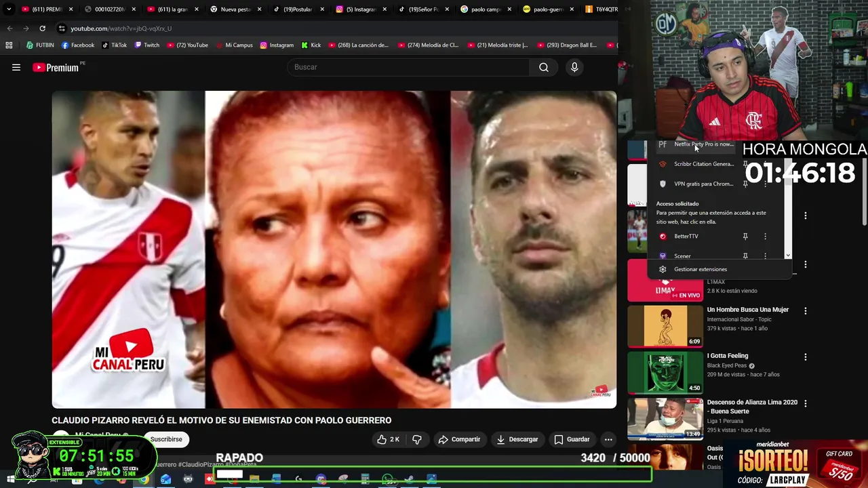Open more actions menu beside Guardar
This screenshot has height=488, width=868.
coord(608,439)
